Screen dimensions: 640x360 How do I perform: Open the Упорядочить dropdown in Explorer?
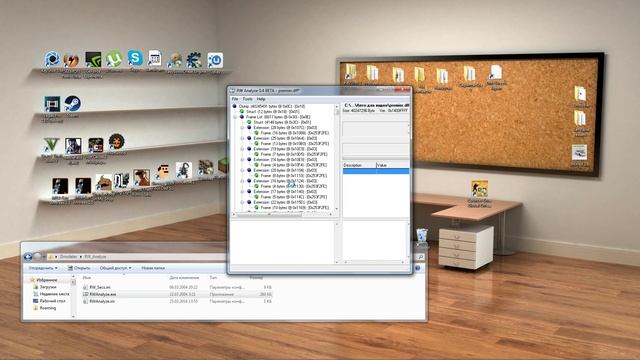pos(43,268)
